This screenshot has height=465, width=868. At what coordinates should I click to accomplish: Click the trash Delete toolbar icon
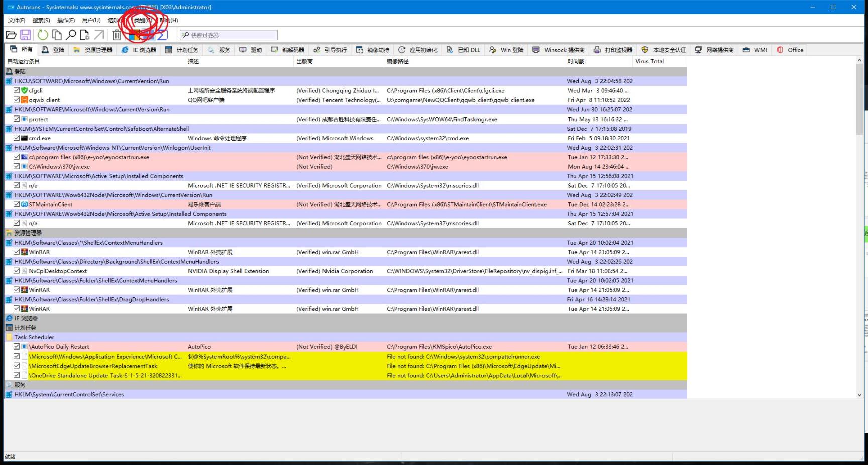pos(117,35)
